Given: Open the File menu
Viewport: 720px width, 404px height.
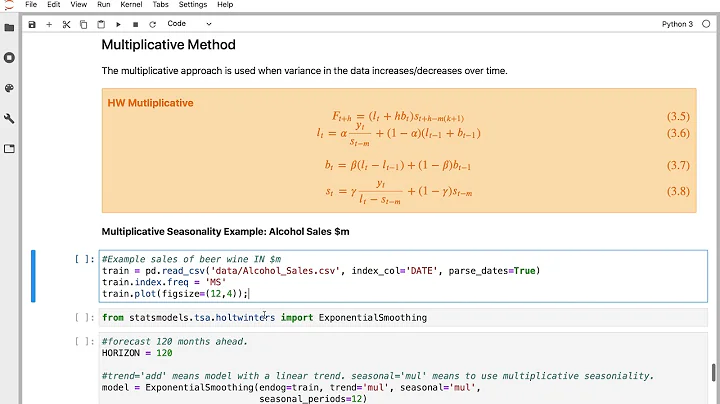Looking at the screenshot, I should coord(31,5).
